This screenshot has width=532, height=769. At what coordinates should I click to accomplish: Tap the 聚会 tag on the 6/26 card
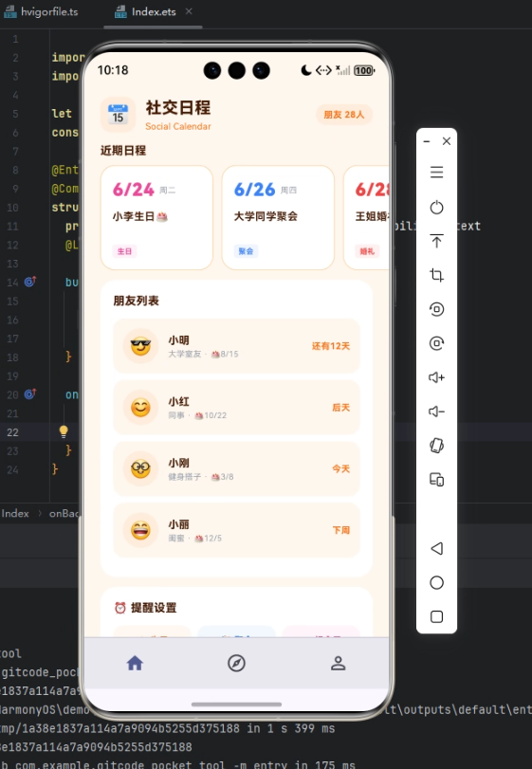(246, 251)
